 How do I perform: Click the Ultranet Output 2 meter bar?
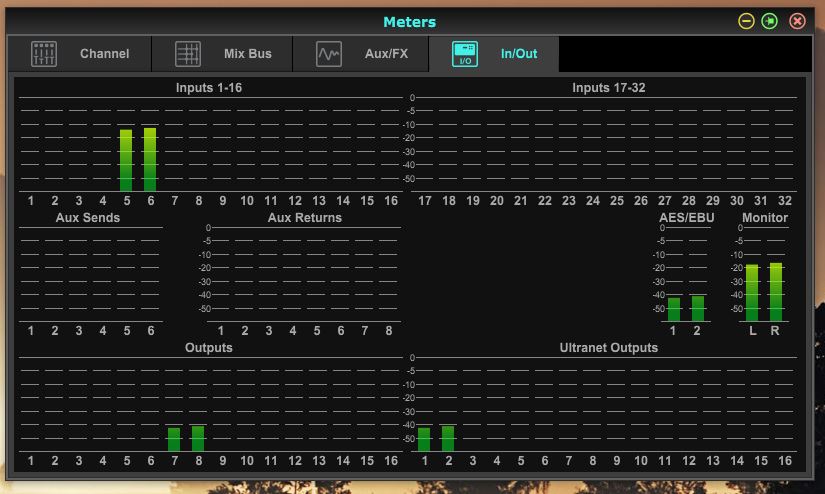[448, 438]
